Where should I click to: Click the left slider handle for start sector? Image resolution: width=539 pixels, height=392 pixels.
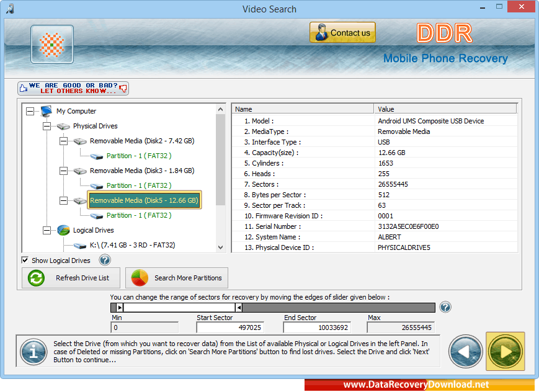[x=119, y=308]
